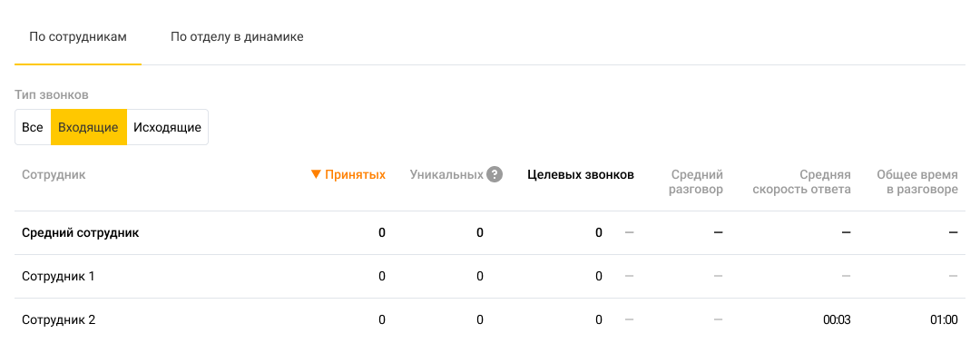Select the Все call type filter

tap(33, 127)
